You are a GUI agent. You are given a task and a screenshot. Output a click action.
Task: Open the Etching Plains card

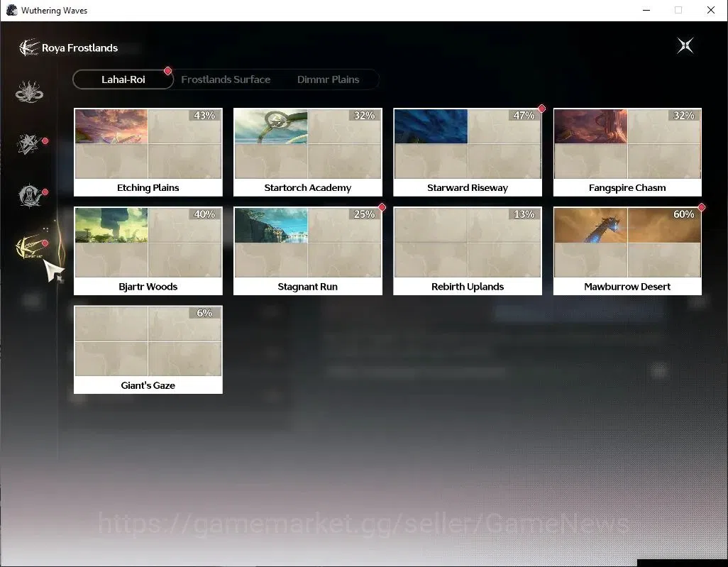pos(148,152)
